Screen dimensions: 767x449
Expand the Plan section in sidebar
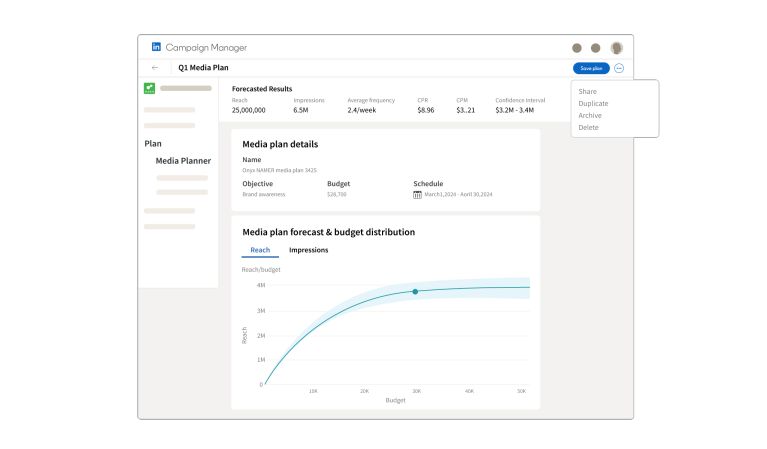click(x=153, y=143)
